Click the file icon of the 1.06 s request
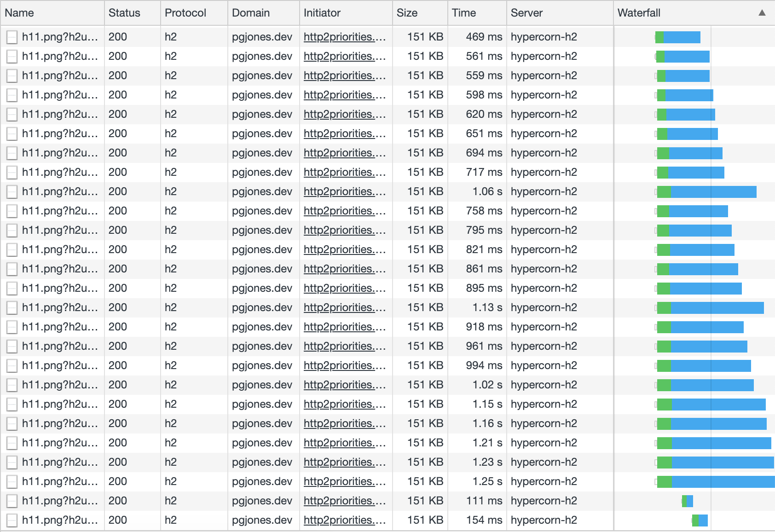This screenshot has width=775, height=532. [12, 192]
